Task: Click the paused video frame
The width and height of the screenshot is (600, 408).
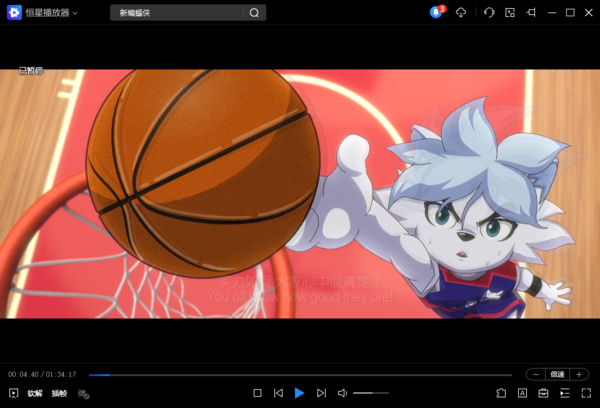Action: point(300,194)
